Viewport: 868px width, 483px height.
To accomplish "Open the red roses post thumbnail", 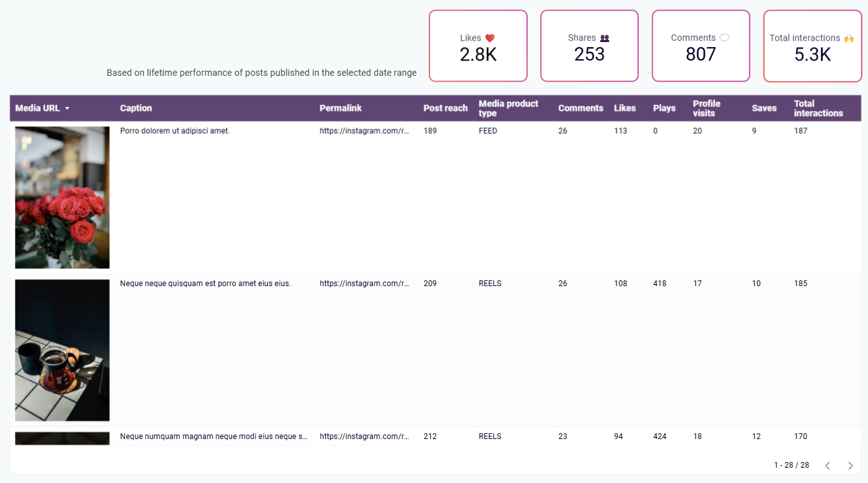I will click(x=62, y=198).
